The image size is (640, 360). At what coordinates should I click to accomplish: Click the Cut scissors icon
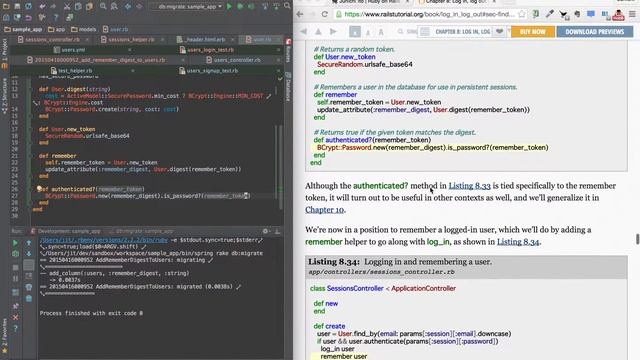[67, 6]
